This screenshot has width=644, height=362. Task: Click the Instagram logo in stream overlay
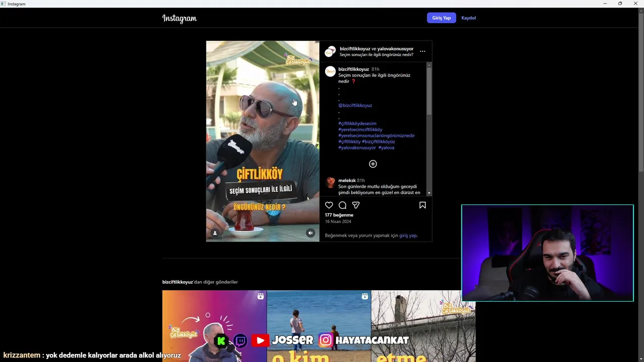[x=326, y=340]
